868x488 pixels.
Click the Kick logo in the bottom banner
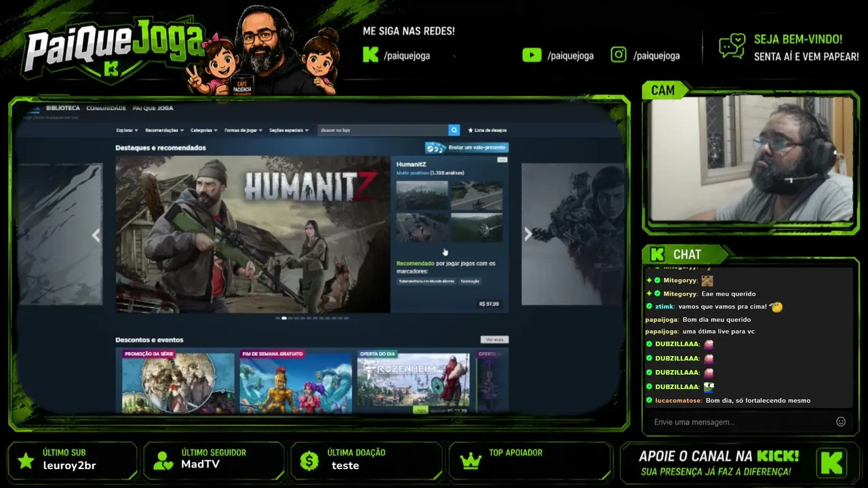pos(831,463)
